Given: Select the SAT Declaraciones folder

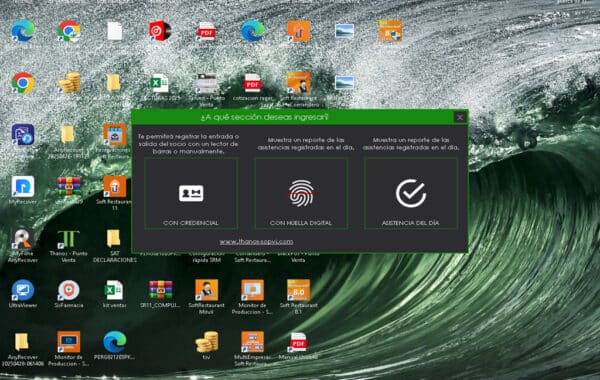Looking at the screenshot, I should point(114,246).
